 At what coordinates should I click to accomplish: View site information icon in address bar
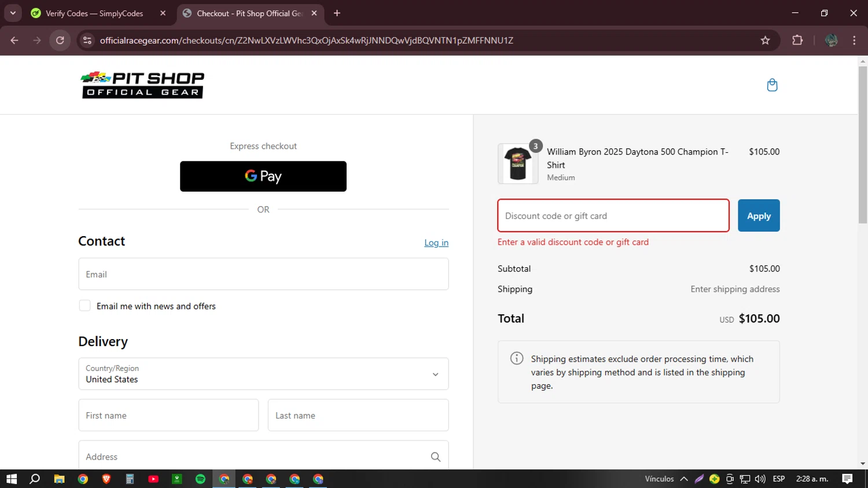87,40
